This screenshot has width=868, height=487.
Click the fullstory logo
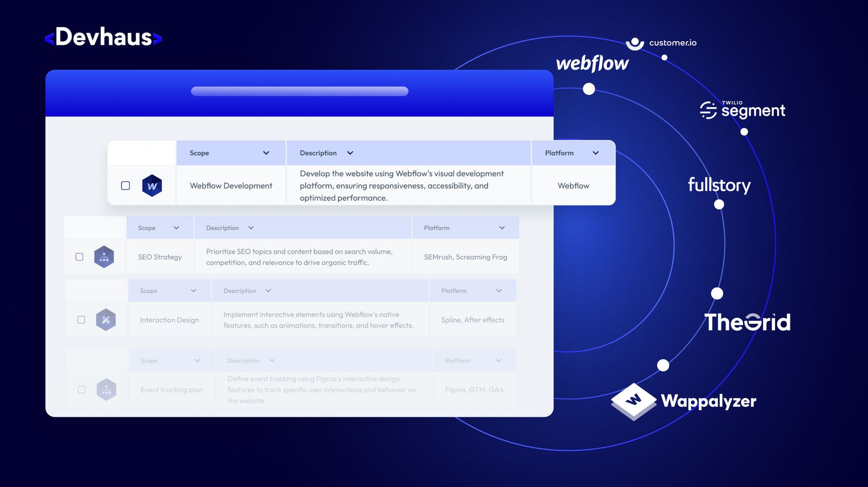click(x=719, y=185)
